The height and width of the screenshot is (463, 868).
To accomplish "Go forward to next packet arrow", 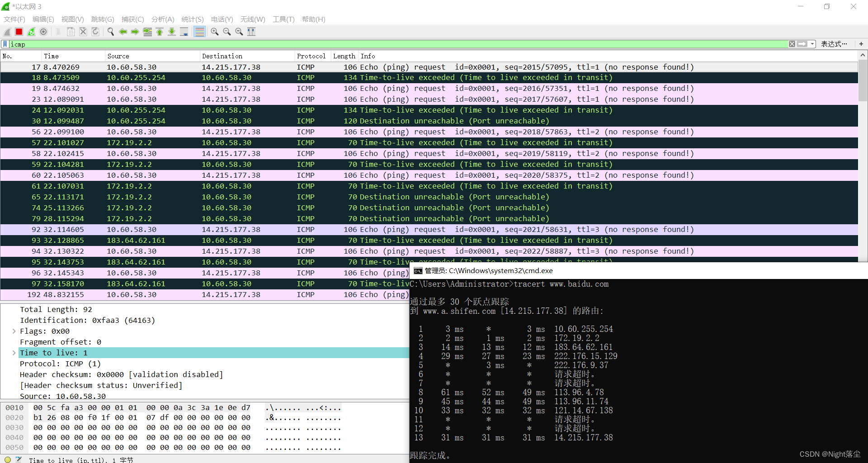I will [x=135, y=32].
